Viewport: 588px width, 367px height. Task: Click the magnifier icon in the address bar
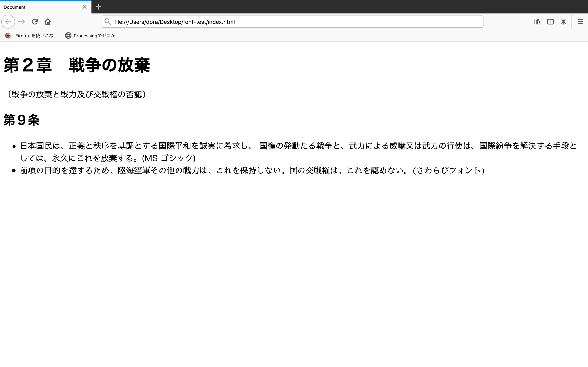108,22
